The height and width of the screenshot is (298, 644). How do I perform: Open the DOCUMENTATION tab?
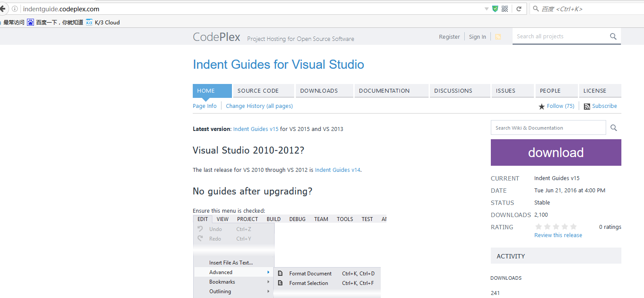tap(392, 90)
